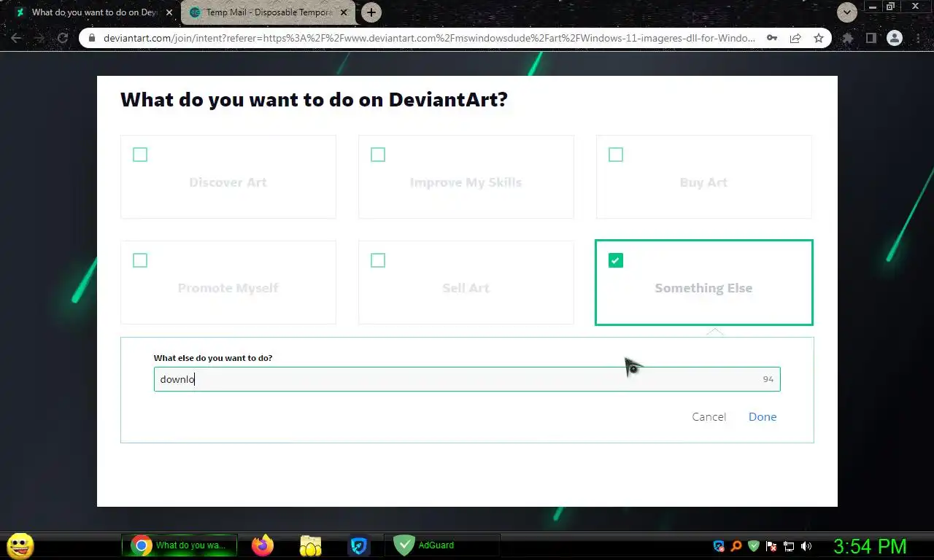Check the Improve My Skills checkbox
Screen dimensions: 934x560
coord(378,155)
